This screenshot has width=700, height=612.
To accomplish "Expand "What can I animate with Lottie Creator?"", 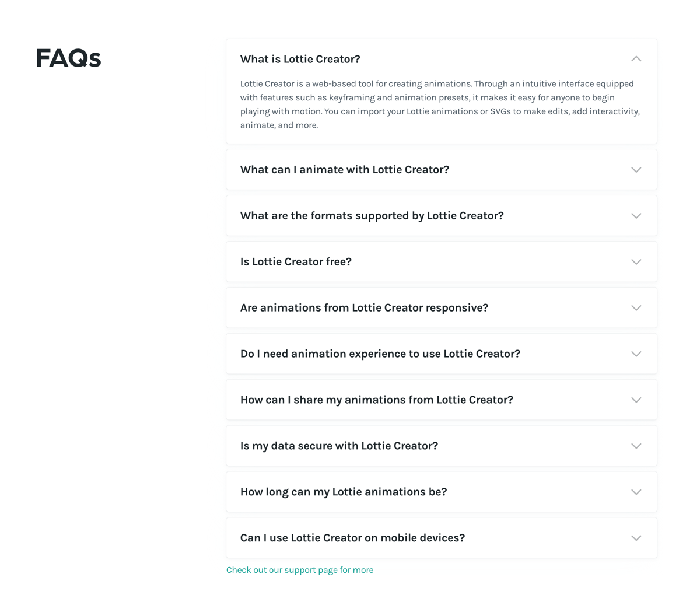I will pos(442,169).
